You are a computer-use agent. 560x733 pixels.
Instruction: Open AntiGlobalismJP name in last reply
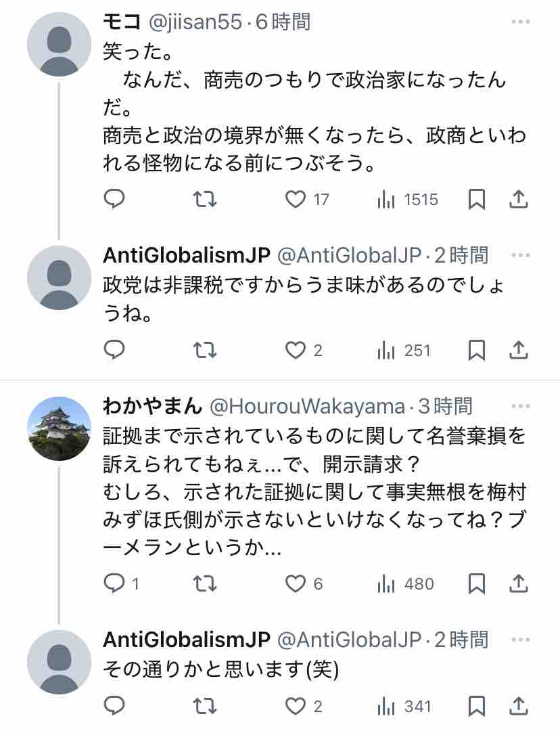click(187, 639)
